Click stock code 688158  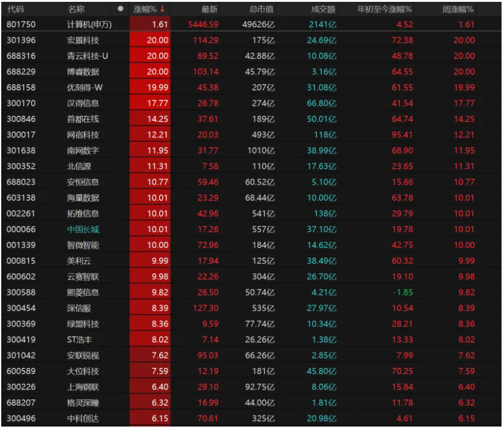21,88
